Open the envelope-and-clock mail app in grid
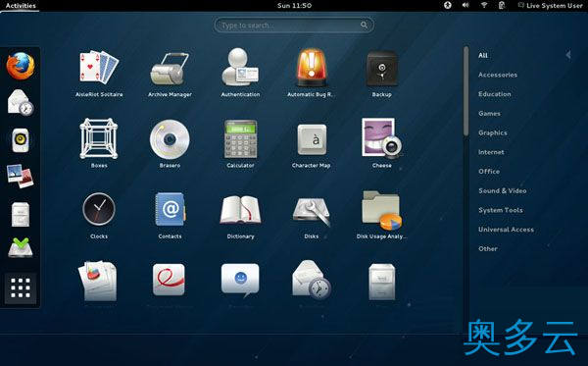The height and width of the screenshot is (366, 588). coord(312,280)
